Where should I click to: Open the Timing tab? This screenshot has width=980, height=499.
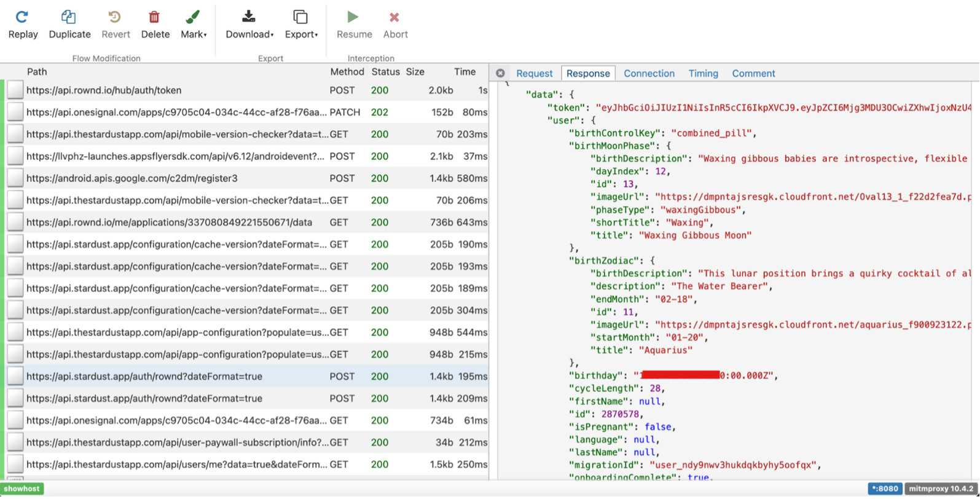tap(703, 73)
